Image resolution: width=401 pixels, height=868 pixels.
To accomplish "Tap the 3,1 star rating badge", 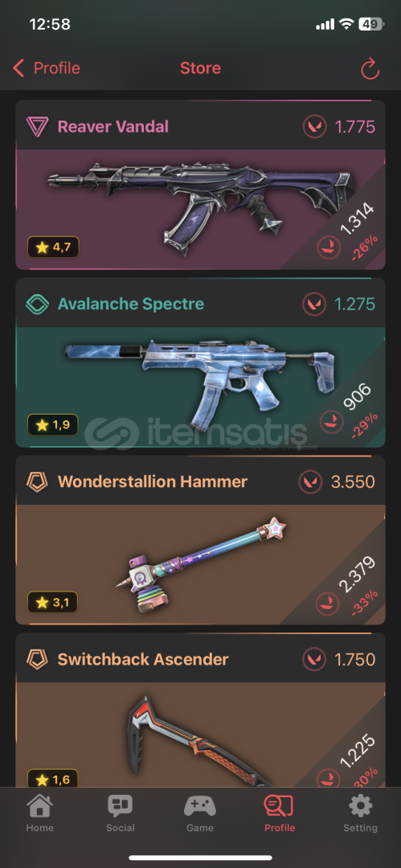I will pos(52,602).
